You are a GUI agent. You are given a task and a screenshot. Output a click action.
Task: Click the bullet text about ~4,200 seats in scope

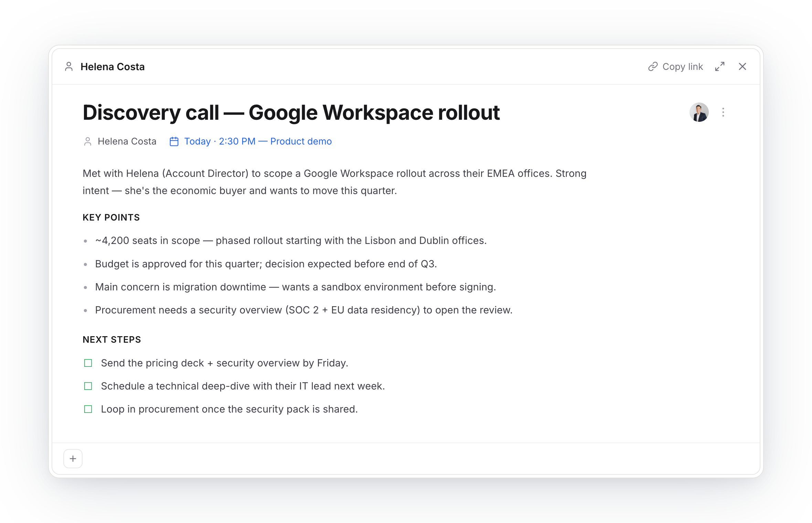tap(291, 241)
